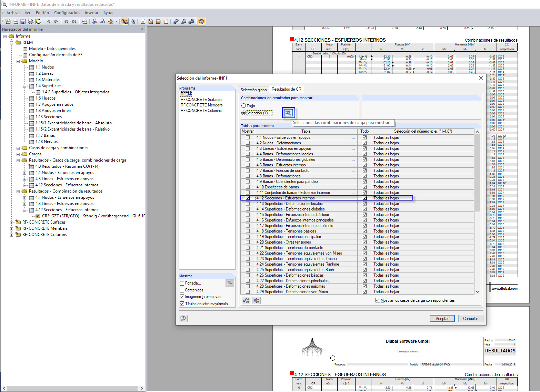
Task: Collapse the Modelo folder in navigator
Action: pos(18,61)
